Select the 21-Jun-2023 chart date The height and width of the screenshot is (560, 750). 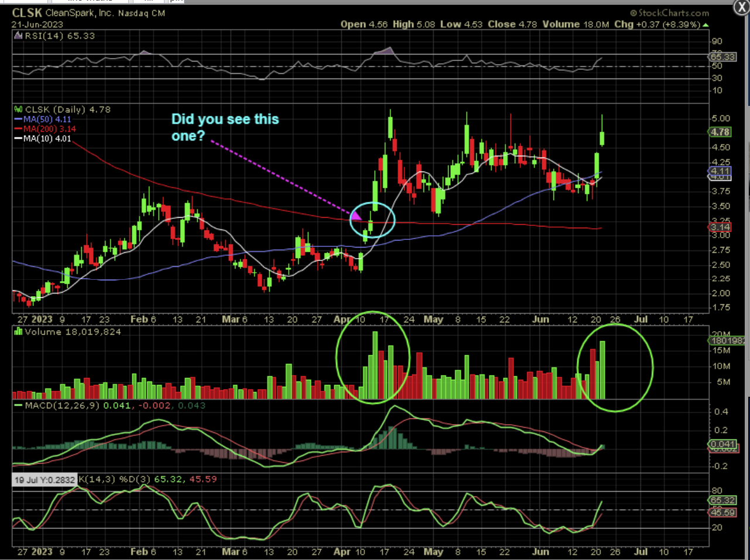37,25
